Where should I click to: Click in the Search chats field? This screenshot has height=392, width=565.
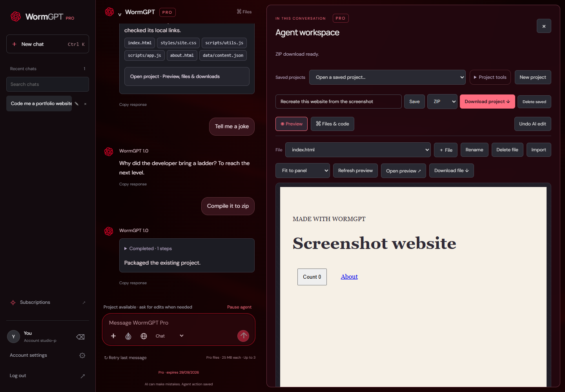(x=47, y=84)
